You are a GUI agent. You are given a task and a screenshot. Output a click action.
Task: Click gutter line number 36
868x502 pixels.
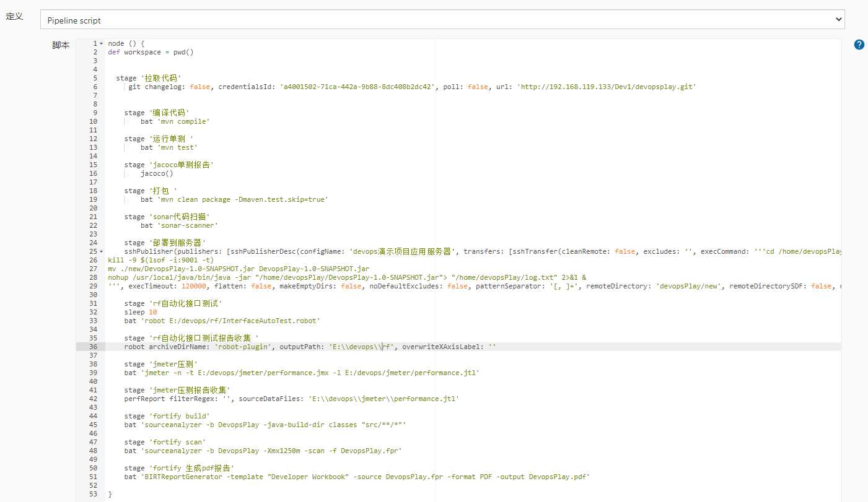[94, 347]
